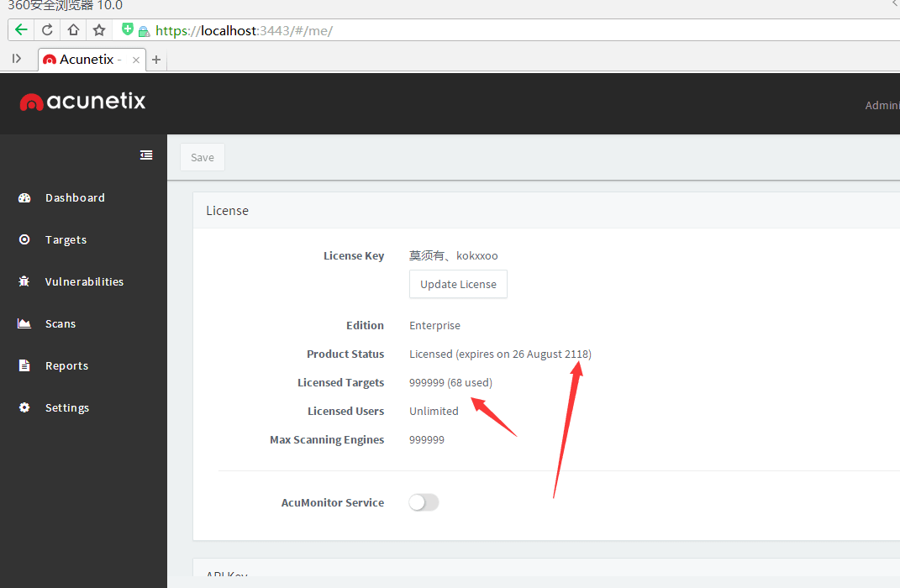
Task: Click the Save button
Action: [x=203, y=157]
